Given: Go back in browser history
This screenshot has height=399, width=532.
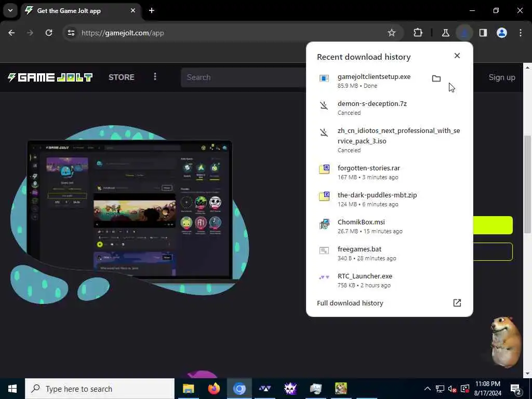Looking at the screenshot, I should click(x=11, y=33).
